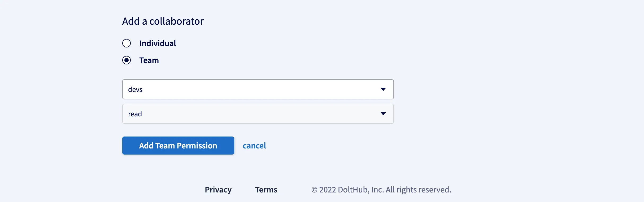The image size is (644, 202).
Task: Open the read permission dropdown
Action: point(257,114)
